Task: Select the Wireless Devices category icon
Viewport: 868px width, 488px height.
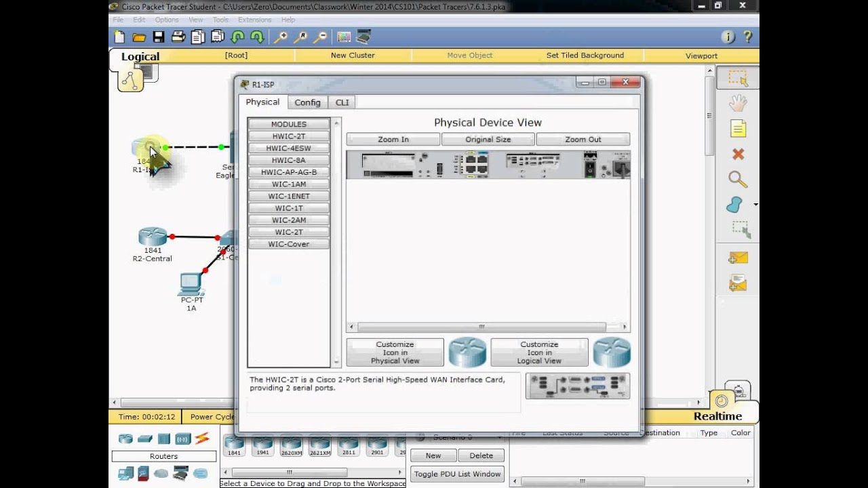Action: [182, 439]
